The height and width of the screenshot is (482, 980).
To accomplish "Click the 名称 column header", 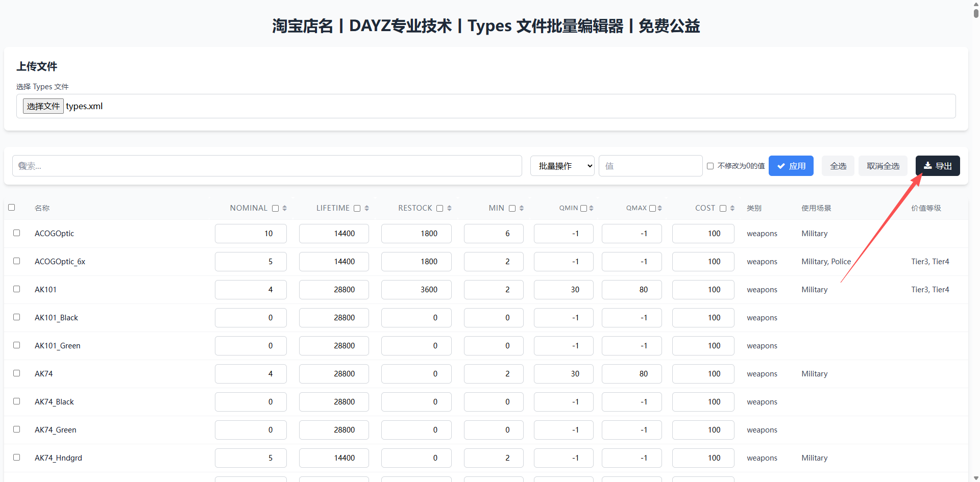I will 42,208.
